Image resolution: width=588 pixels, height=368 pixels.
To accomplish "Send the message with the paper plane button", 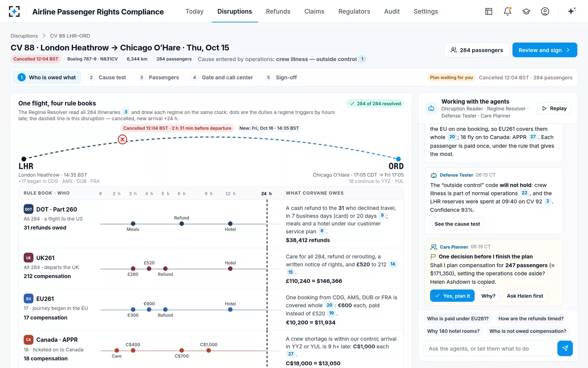I will tap(565, 348).
